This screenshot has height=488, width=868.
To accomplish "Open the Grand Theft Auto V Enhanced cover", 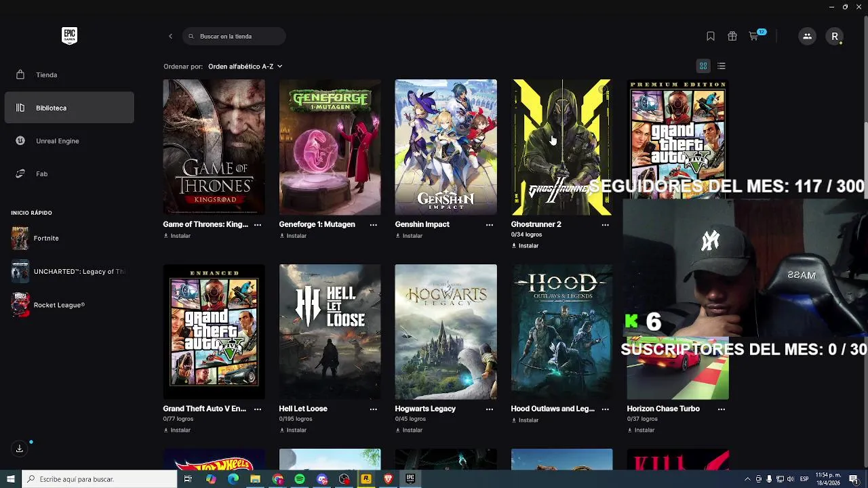I will (x=214, y=332).
